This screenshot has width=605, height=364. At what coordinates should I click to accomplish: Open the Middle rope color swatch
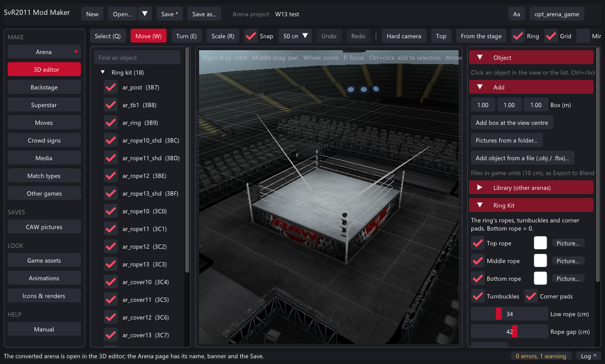(x=540, y=261)
